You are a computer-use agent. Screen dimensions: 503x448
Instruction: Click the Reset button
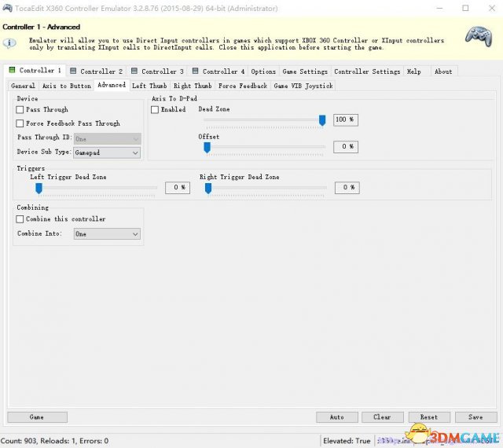429,417
